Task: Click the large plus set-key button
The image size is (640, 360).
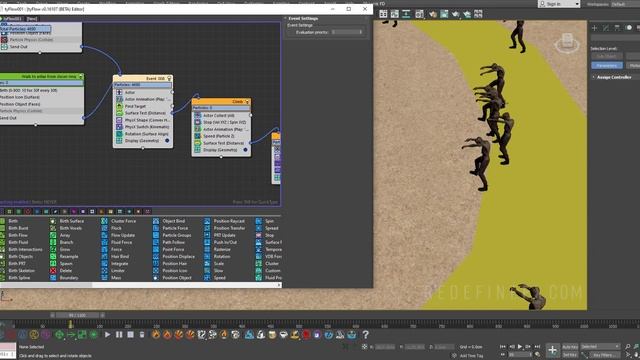Action: pos(552,350)
